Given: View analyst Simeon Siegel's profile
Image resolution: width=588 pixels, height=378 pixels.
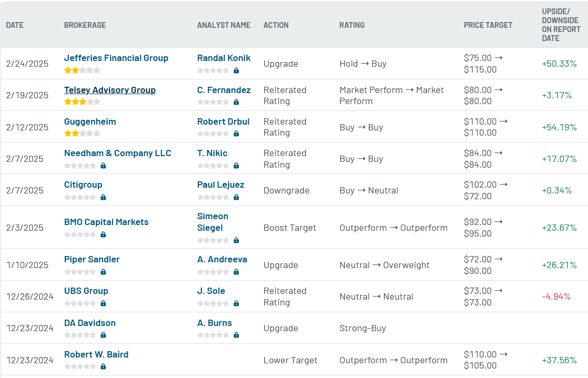Looking at the screenshot, I should pyautogui.click(x=212, y=222).
